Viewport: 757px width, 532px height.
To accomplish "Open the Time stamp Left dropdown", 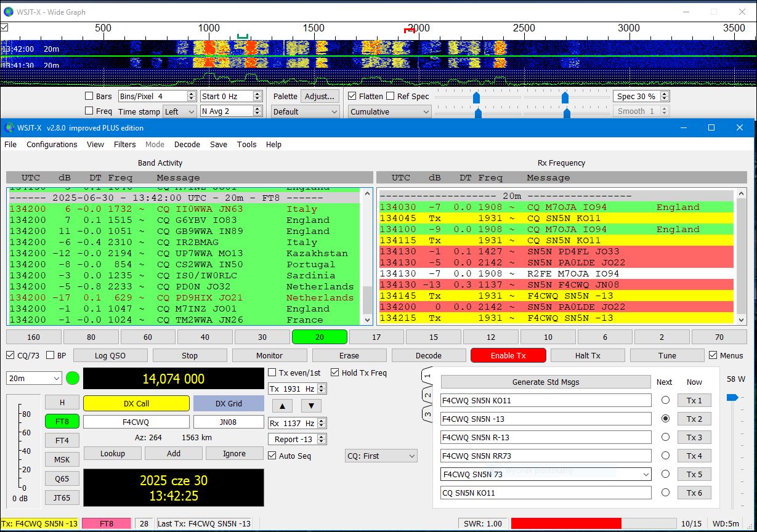I will point(179,111).
